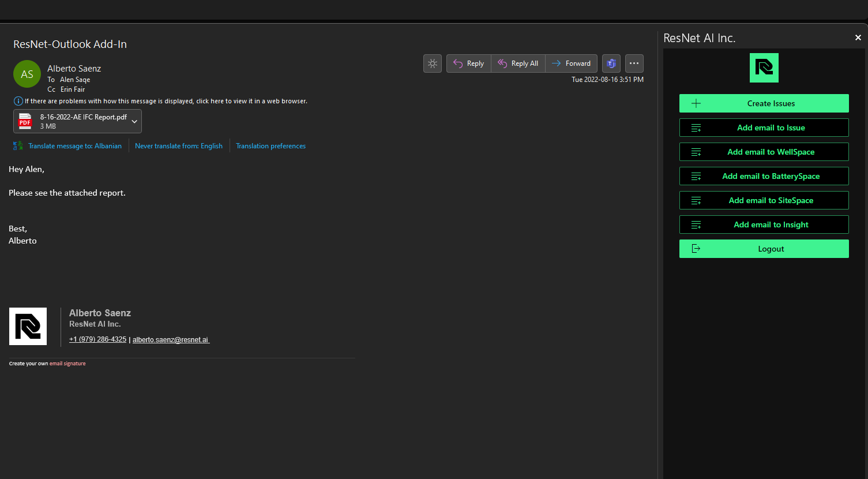
Task: Select Add email to SiteSpace
Action: pos(764,200)
